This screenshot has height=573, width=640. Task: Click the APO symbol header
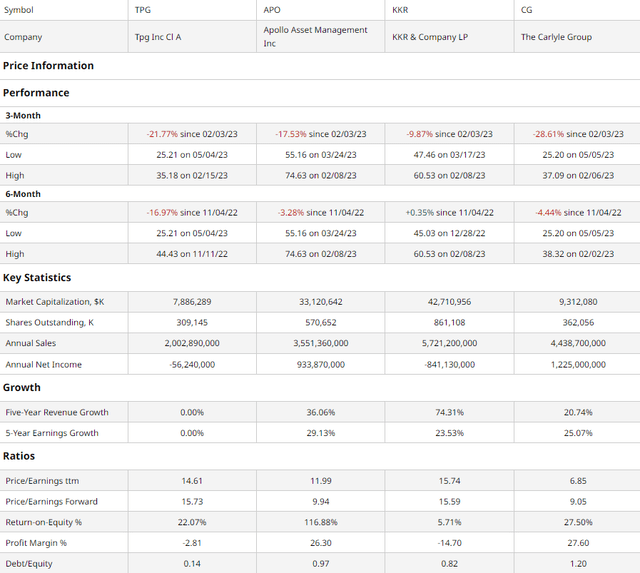click(272, 10)
